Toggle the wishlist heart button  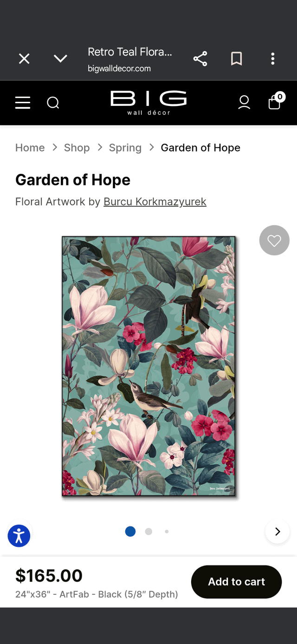(x=274, y=240)
